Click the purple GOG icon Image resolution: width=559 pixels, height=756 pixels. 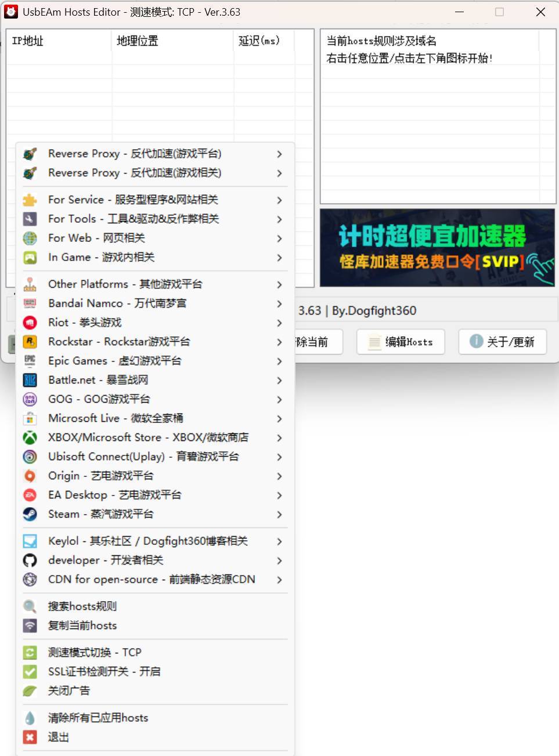pyautogui.click(x=30, y=399)
